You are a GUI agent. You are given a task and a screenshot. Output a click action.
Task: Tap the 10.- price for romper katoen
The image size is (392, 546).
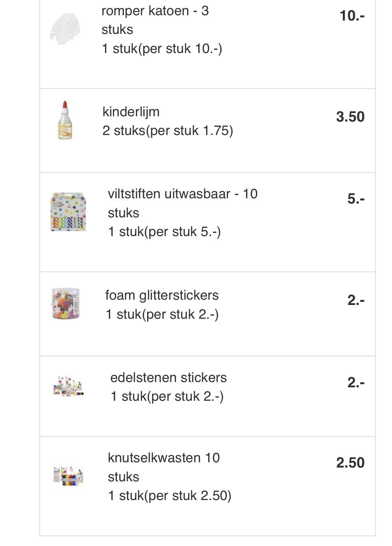tap(352, 16)
